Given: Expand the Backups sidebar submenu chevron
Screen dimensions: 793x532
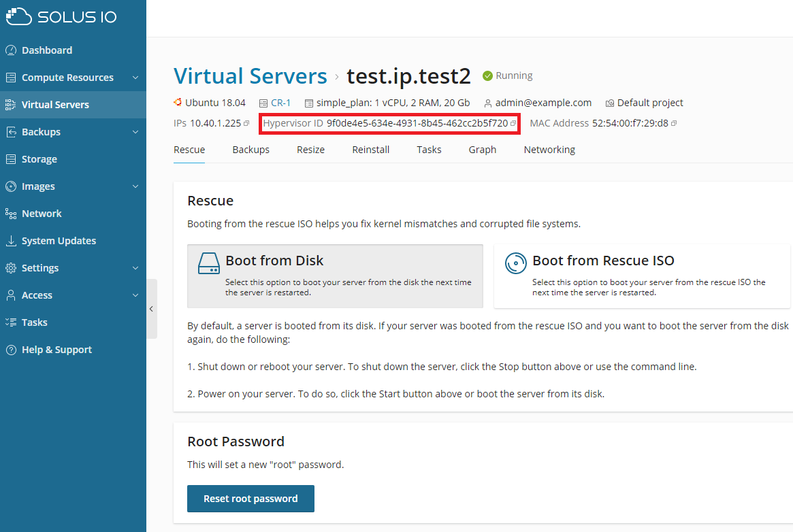Looking at the screenshot, I should tap(135, 132).
